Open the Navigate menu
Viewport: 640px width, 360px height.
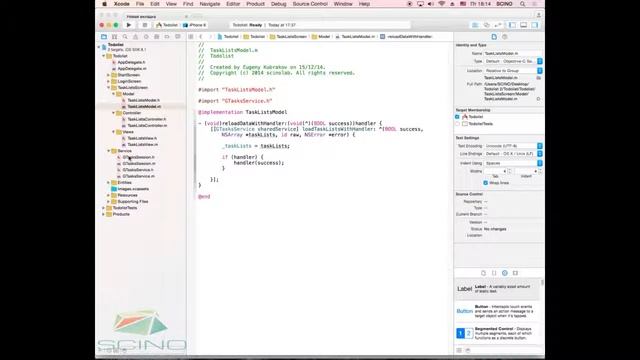click(210, 4)
